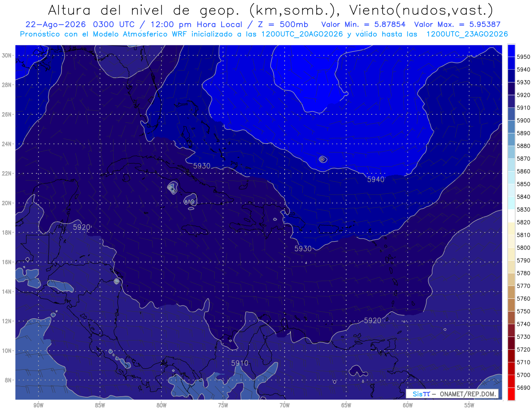Click the '5930' contour label north of Cuba
Screen dimensions: 532x411
point(202,166)
